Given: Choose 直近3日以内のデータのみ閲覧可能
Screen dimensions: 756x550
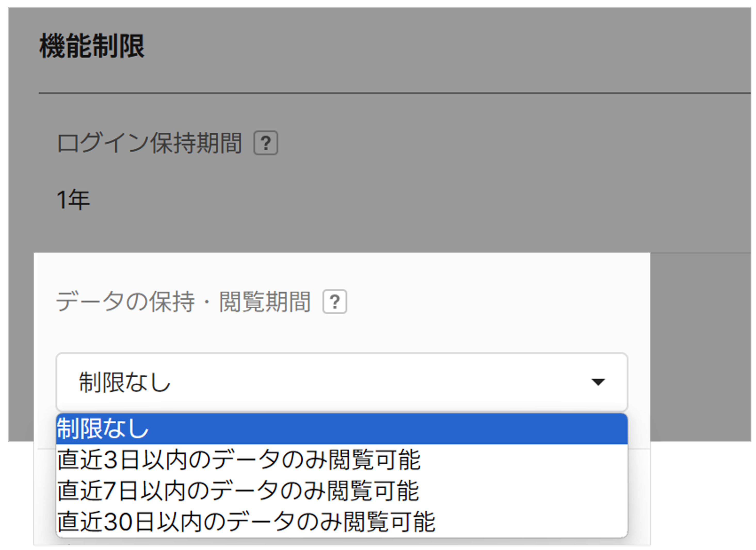Looking at the screenshot, I should click(239, 460).
